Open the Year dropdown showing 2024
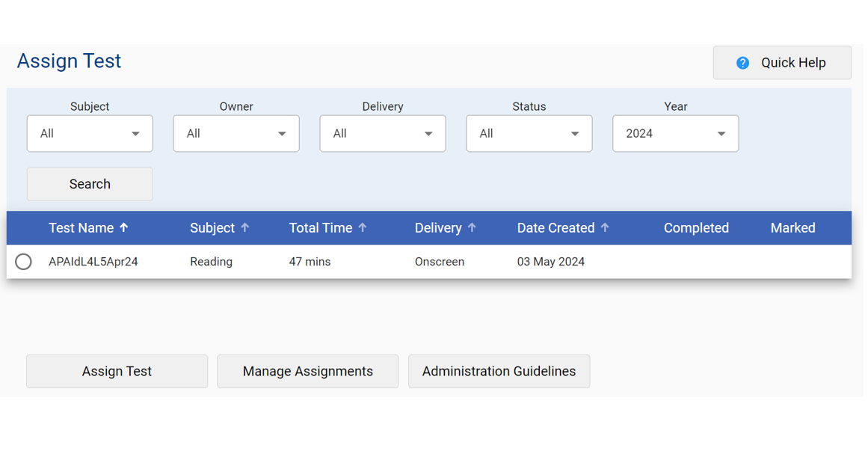 [675, 133]
